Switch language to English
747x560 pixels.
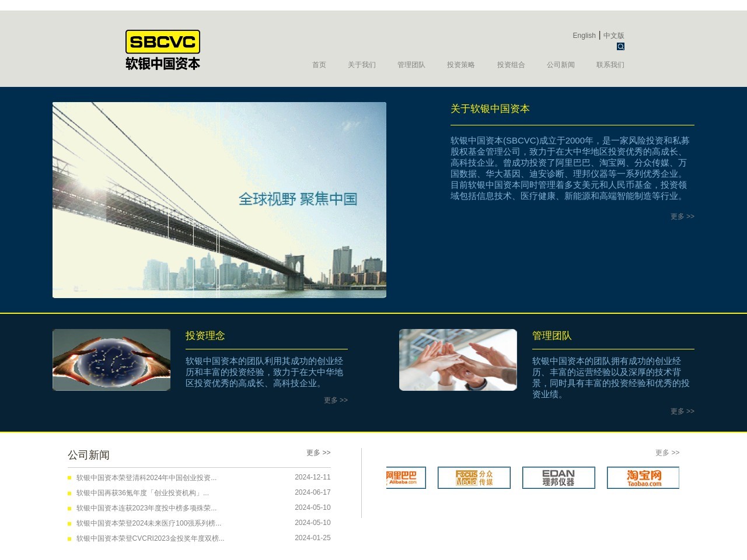click(584, 36)
